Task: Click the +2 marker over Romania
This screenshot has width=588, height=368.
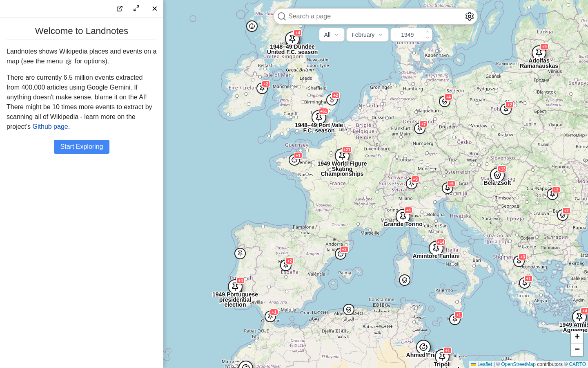Action: [x=552, y=194]
